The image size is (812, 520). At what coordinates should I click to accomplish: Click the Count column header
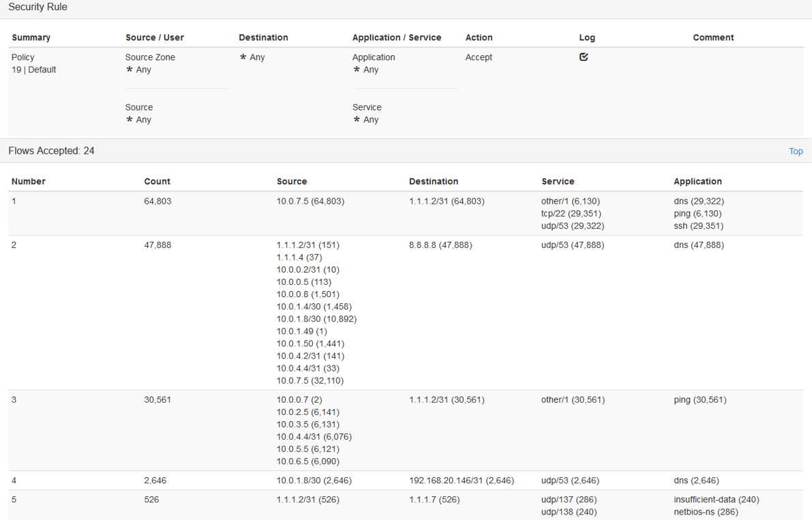(x=157, y=181)
